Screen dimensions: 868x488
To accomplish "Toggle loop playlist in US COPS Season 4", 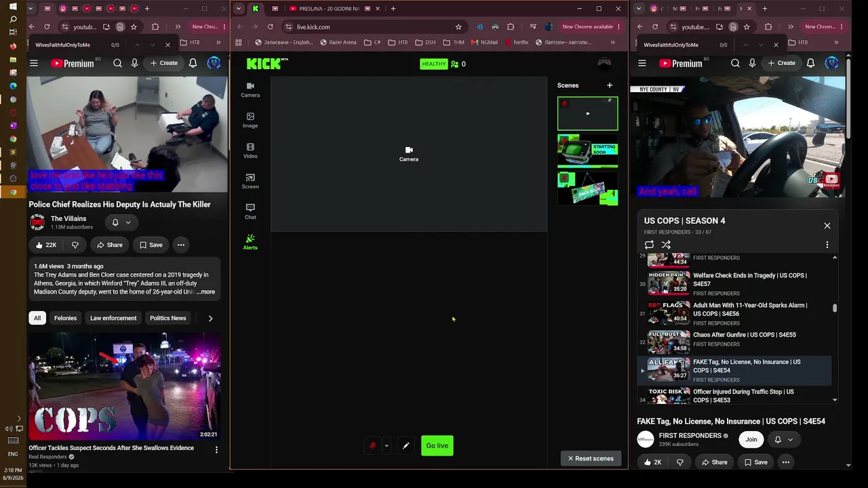I will (x=649, y=245).
